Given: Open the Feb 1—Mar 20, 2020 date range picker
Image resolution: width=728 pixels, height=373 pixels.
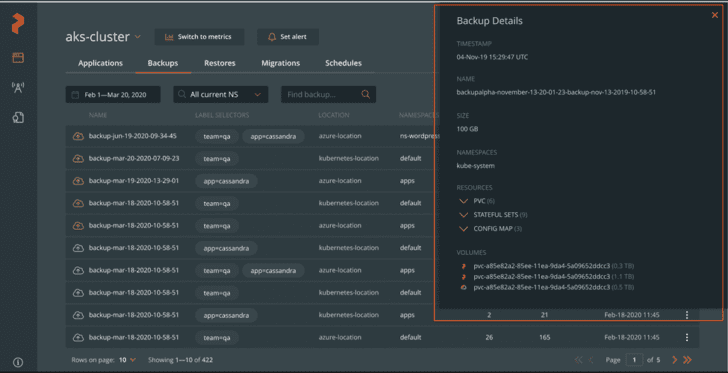Looking at the screenshot, I should click(113, 94).
